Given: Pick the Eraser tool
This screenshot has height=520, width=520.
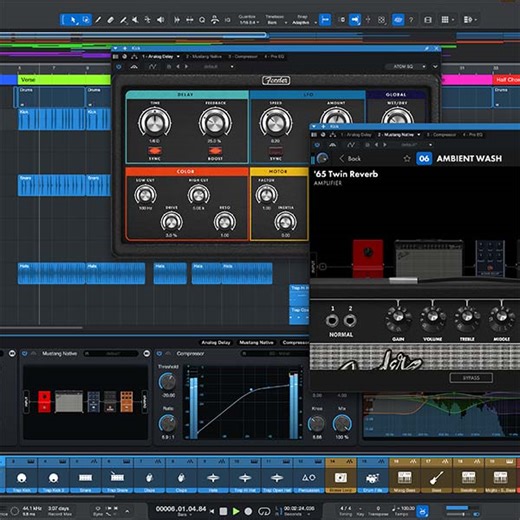Looking at the screenshot, I should pyautogui.click(x=111, y=20).
